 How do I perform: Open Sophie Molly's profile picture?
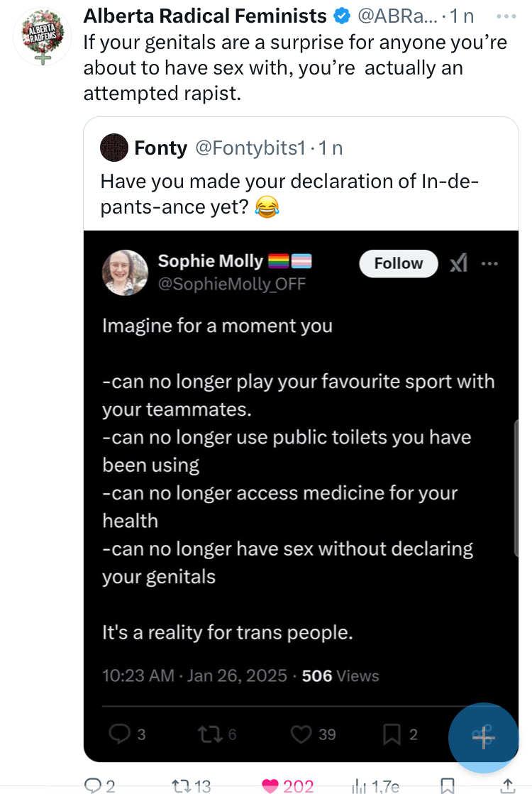click(125, 272)
